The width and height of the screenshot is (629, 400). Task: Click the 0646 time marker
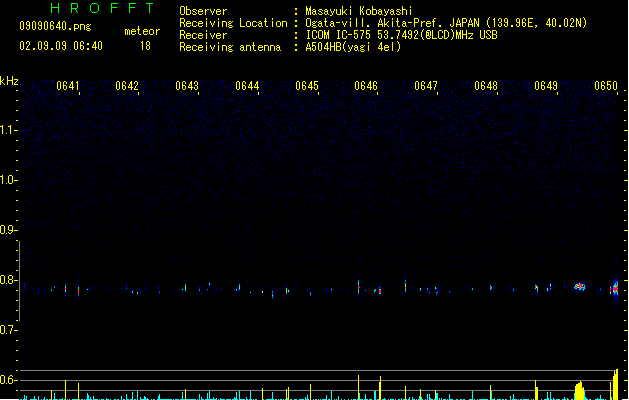point(366,86)
